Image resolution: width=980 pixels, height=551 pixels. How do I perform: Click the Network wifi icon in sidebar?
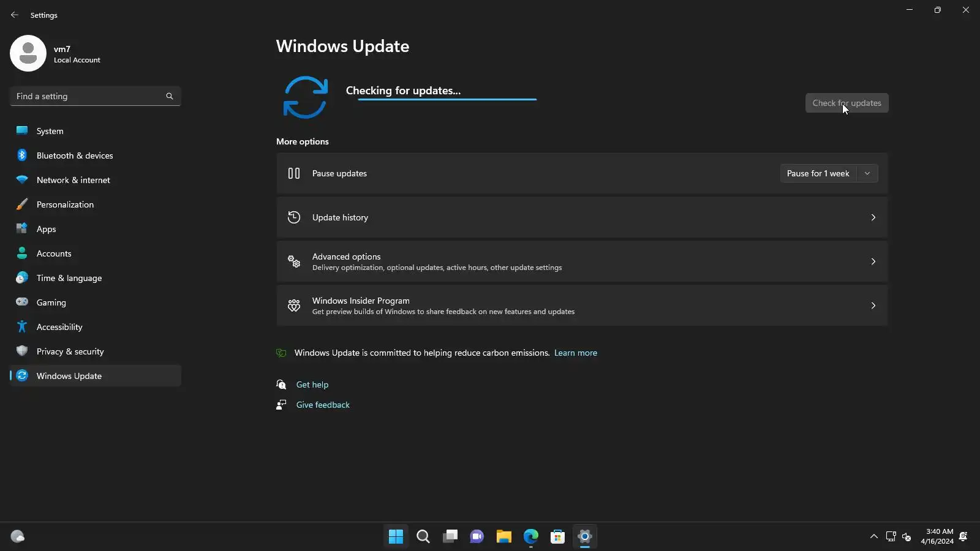point(22,179)
